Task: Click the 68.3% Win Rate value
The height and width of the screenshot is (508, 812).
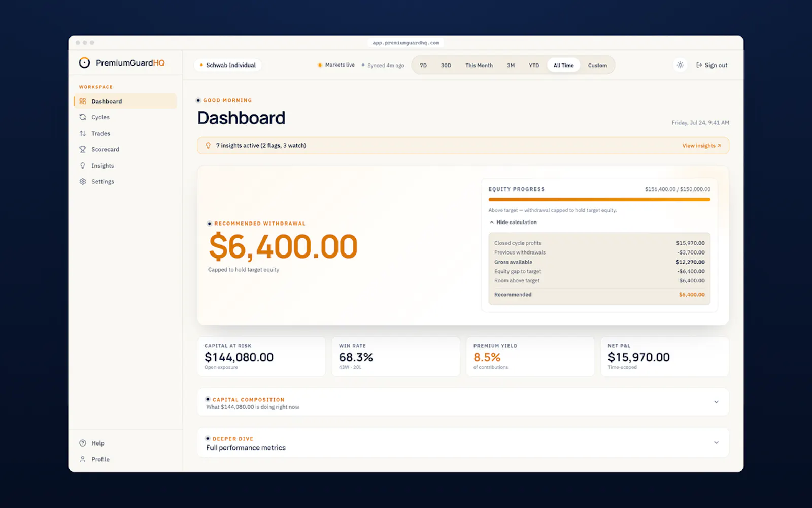Action: [356, 357]
